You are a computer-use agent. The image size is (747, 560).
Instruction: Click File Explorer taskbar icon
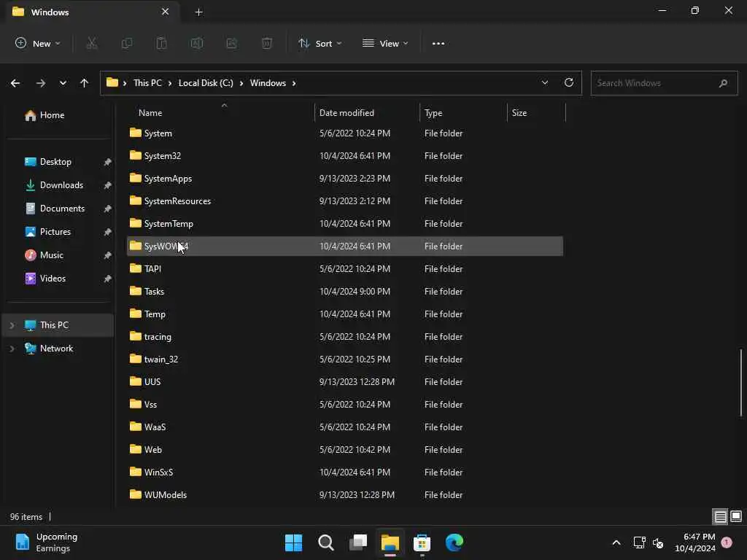click(390, 542)
